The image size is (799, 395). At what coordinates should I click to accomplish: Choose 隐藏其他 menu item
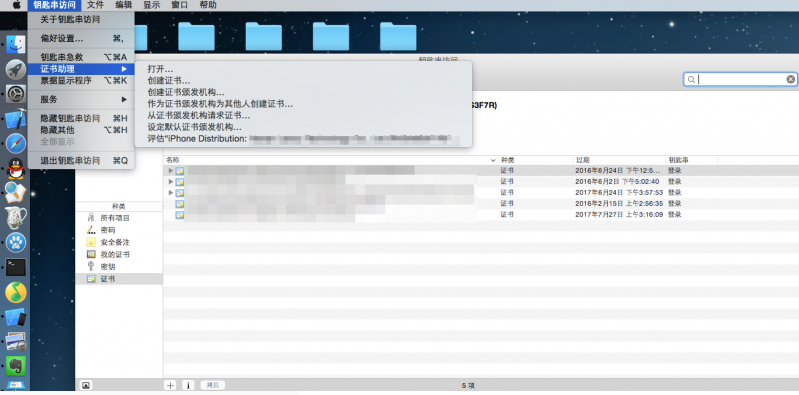point(81,130)
